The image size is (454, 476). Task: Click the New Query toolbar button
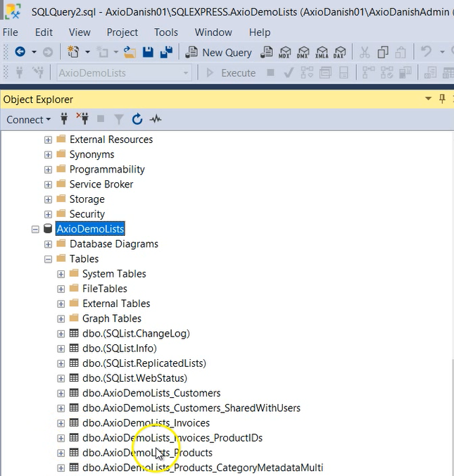218,52
